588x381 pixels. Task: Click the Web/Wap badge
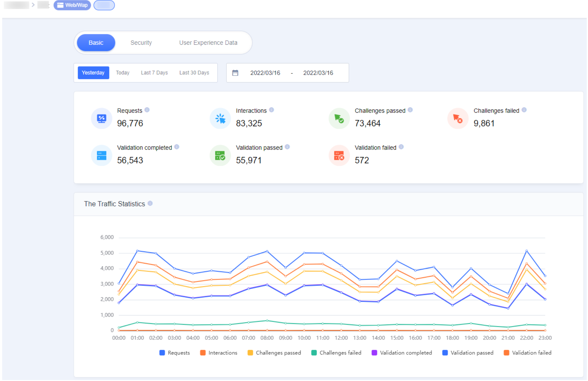pyautogui.click(x=72, y=5)
